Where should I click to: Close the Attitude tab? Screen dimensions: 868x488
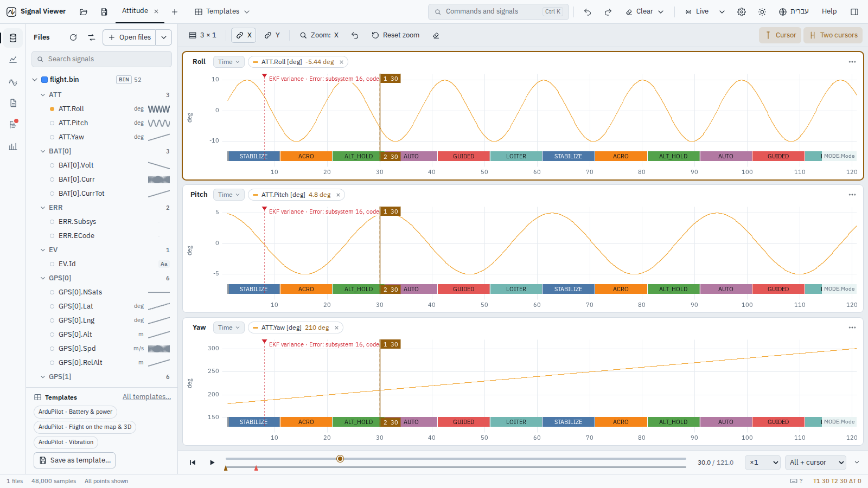point(156,11)
